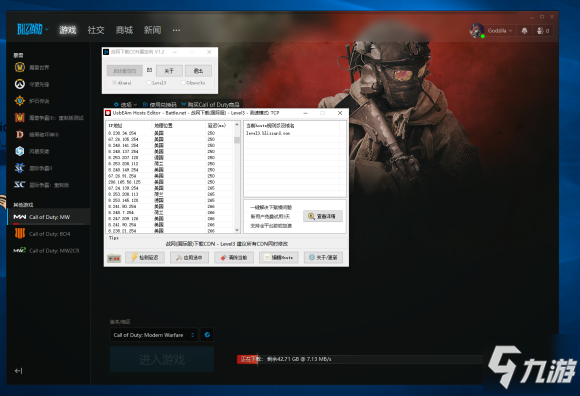Select the Diablo III icon
580x396 pixels.
[x=20, y=134]
